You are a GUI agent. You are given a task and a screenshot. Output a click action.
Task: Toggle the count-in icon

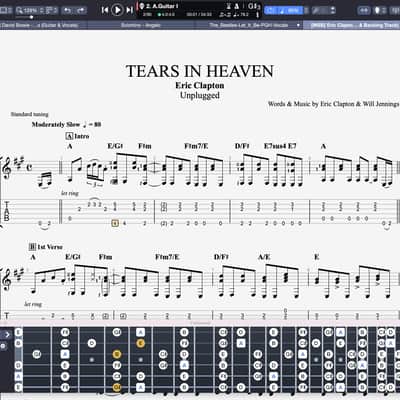(228, 6)
